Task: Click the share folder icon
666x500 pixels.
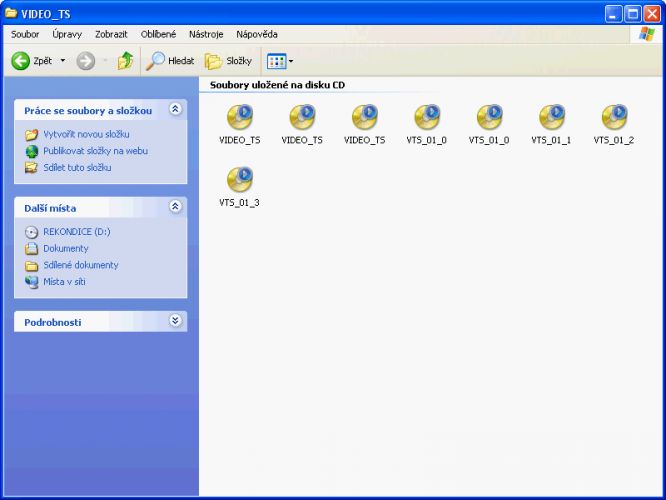Action: pyautogui.click(x=31, y=168)
